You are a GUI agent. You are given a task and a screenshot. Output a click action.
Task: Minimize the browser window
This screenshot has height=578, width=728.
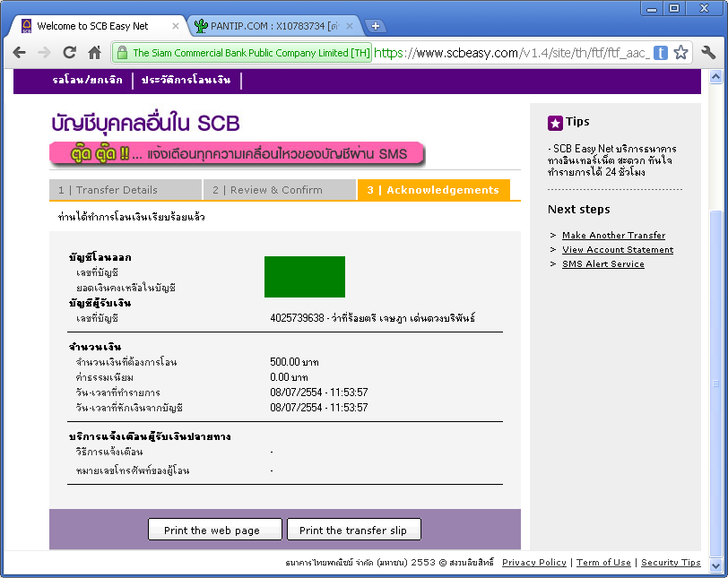coord(652,8)
